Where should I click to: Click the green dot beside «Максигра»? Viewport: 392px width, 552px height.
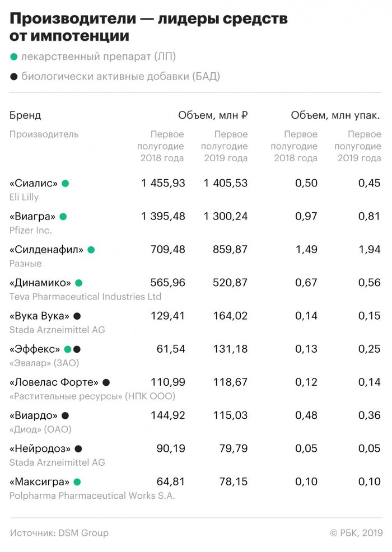pyautogui.click(x=77, y=482)
